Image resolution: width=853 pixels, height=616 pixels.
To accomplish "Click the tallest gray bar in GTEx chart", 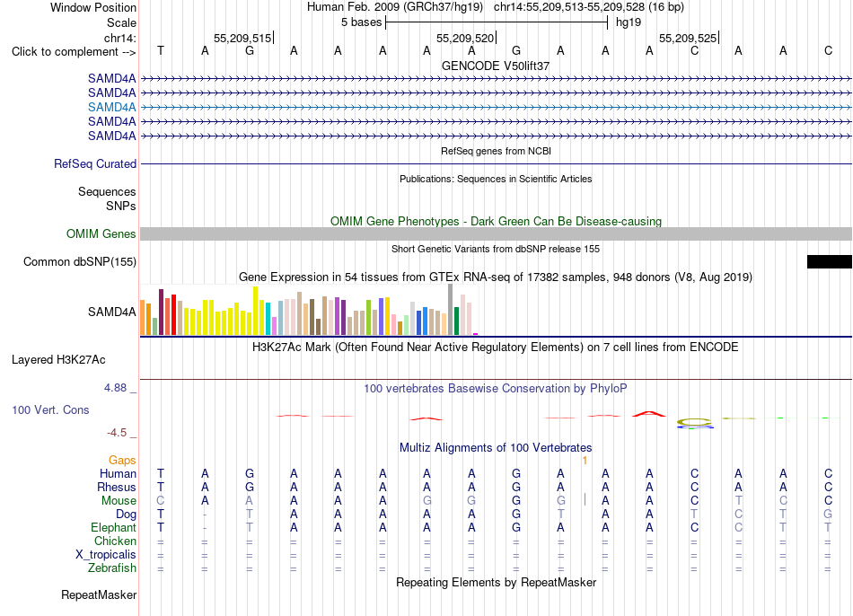I will pos(451,310).
